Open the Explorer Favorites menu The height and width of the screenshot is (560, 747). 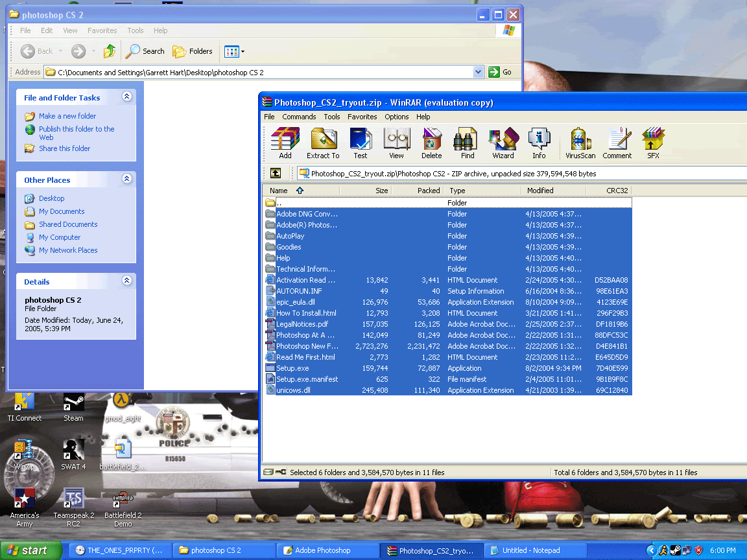point(102,30)
